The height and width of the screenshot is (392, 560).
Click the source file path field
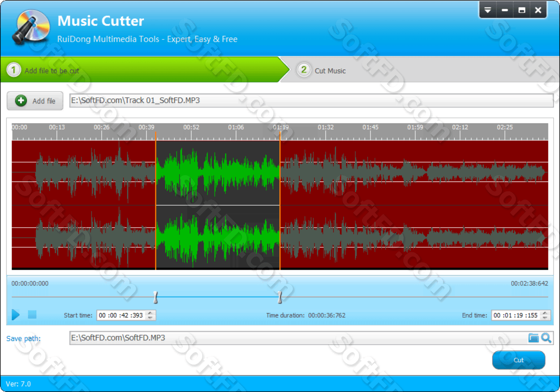pyautogui.click(x=311, y=100)
